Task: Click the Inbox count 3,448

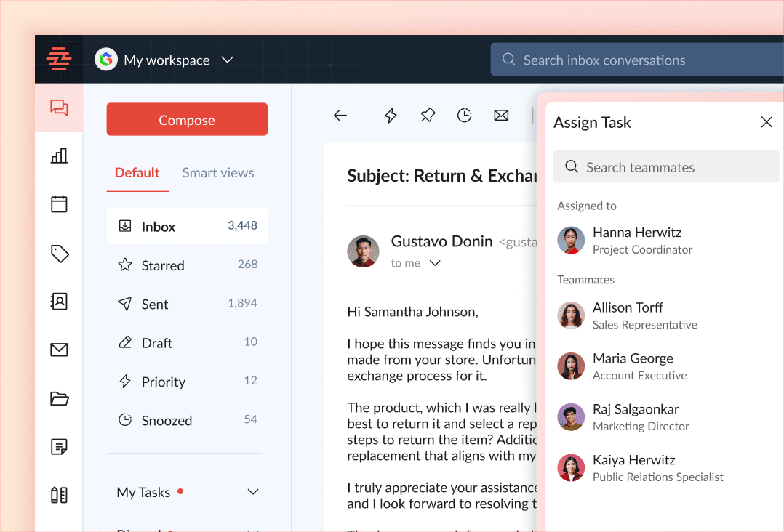Action: click(x=242, y=225)
